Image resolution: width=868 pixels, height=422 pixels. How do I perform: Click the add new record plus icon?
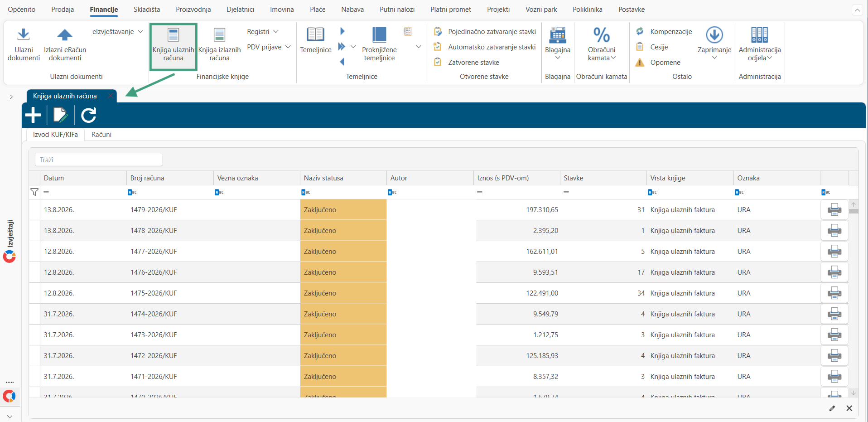[x=33, y=115]
